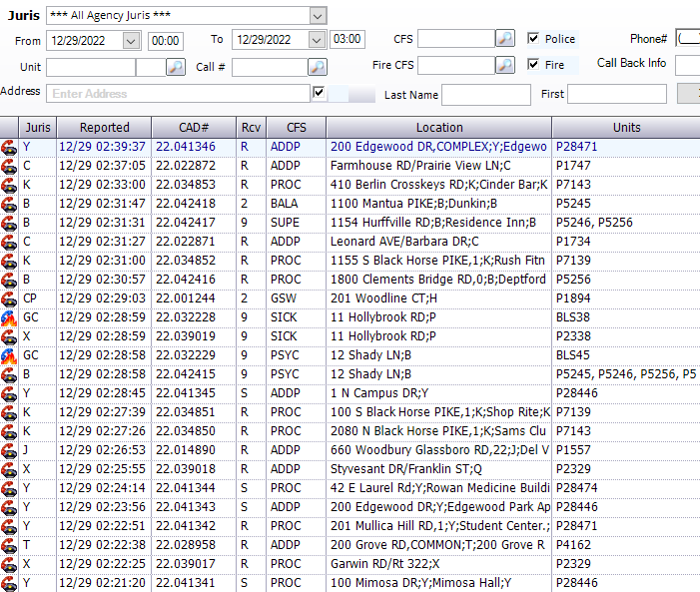Select reported time 12/29 02:21:20
Viewport: 700px width, 592px height.
pos(102,583)
